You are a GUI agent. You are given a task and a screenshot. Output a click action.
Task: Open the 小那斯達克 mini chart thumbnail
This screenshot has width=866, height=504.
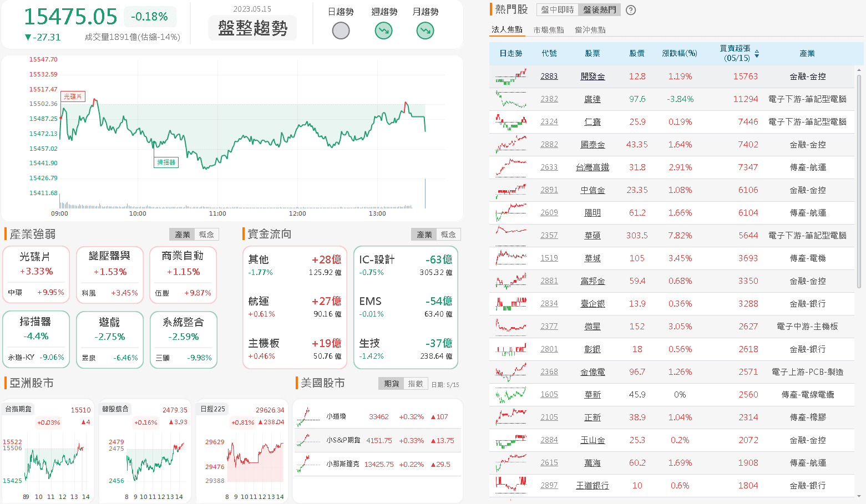(308, 464)
